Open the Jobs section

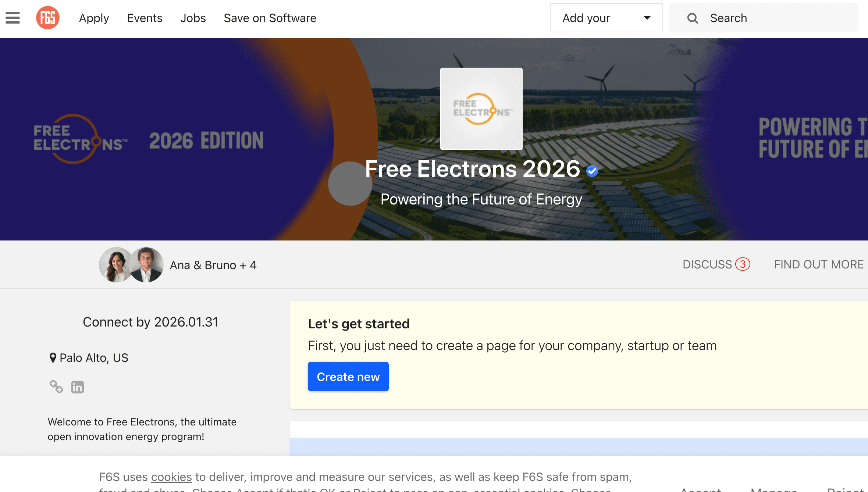tap(193, 18)
